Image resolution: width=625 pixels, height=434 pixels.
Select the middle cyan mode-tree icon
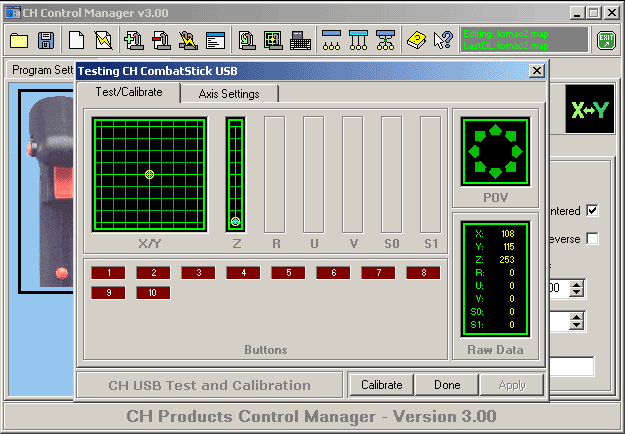coord(358,40)
